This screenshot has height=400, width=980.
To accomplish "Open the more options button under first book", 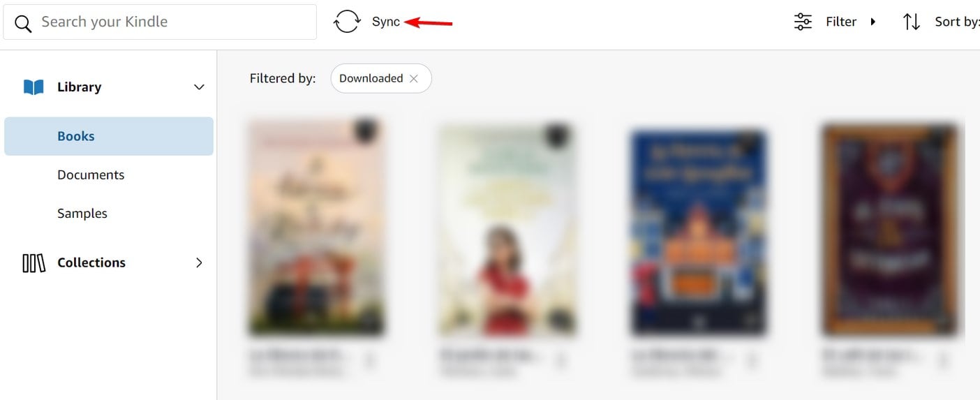I will [x=370, y=361].
